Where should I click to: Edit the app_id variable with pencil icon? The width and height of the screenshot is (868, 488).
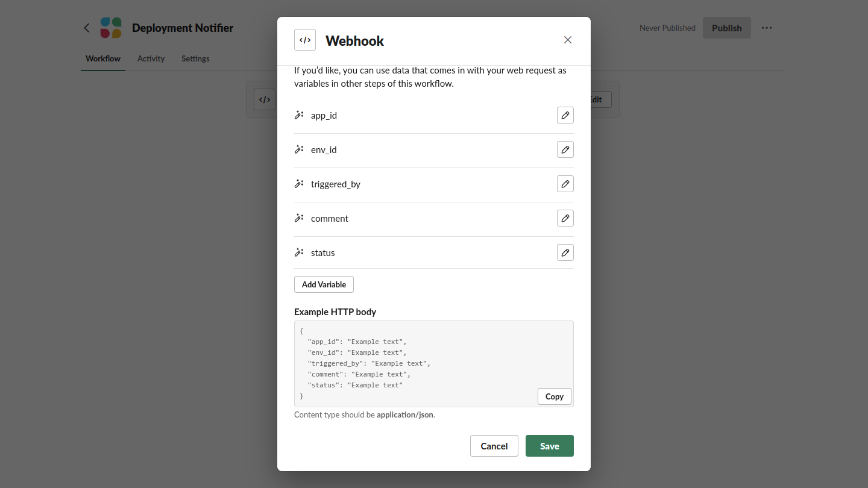(x=565, y=115)
